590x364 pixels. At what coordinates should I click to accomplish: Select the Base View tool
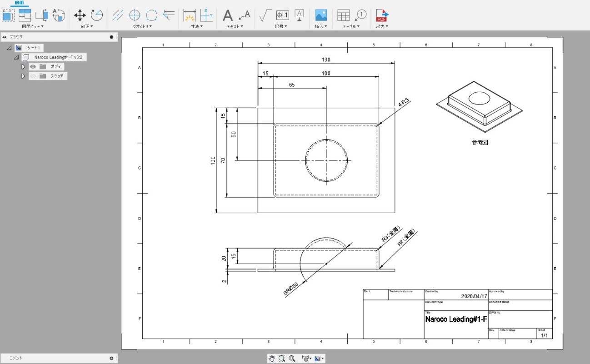pos(8,15)
